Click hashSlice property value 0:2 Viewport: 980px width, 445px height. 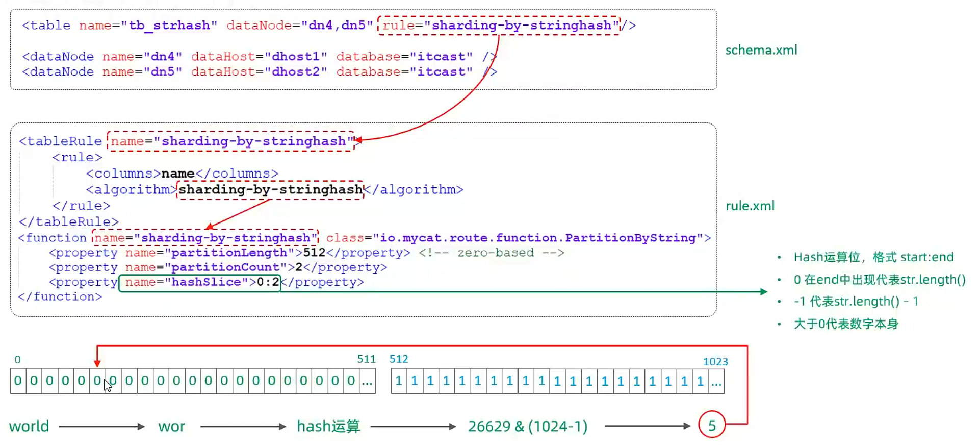pos(268,282)
